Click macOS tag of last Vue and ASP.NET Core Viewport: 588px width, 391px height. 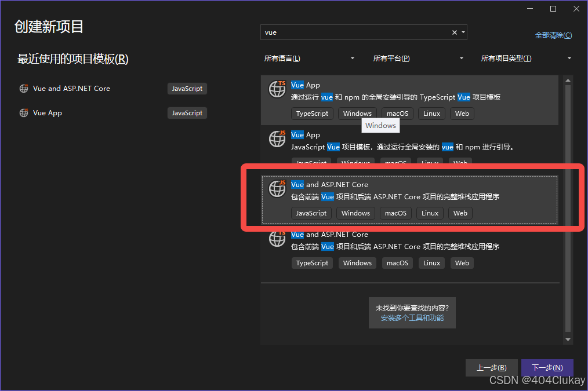click(x=397, y=263)
